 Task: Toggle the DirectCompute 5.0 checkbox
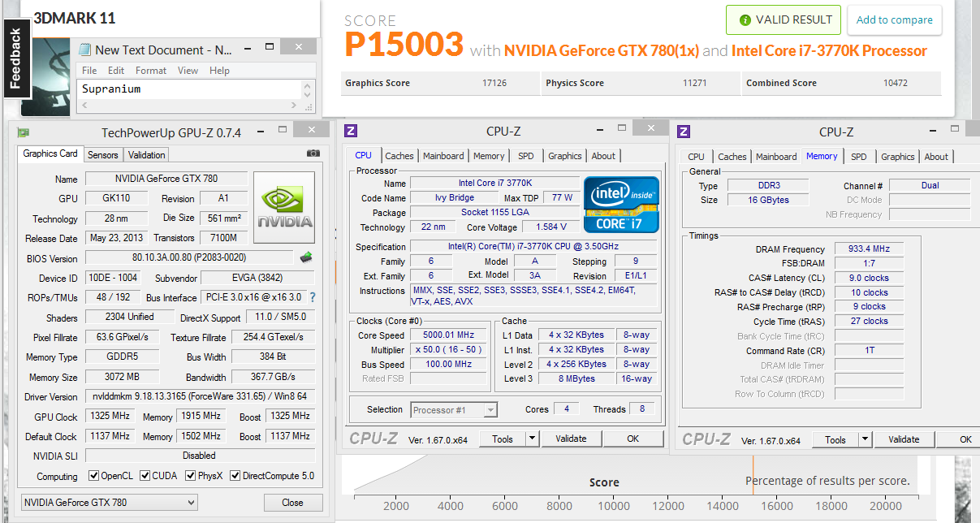(x=235, y=476)
